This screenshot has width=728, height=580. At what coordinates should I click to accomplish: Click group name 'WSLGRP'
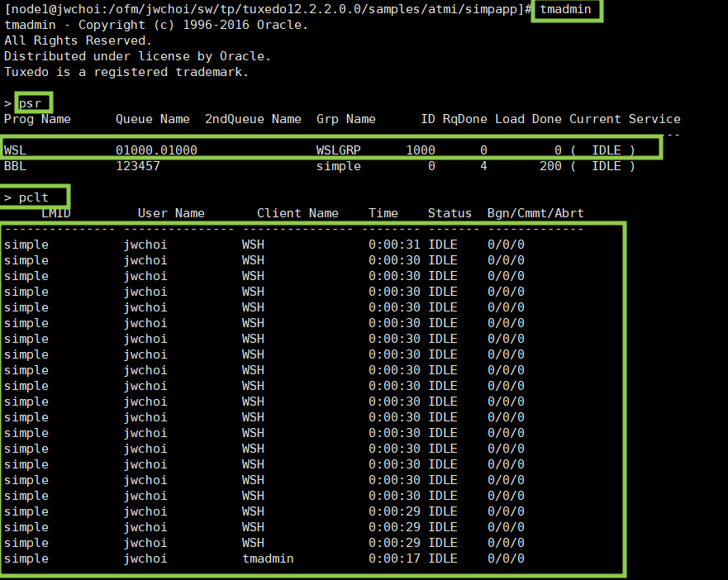coord(339,150)
